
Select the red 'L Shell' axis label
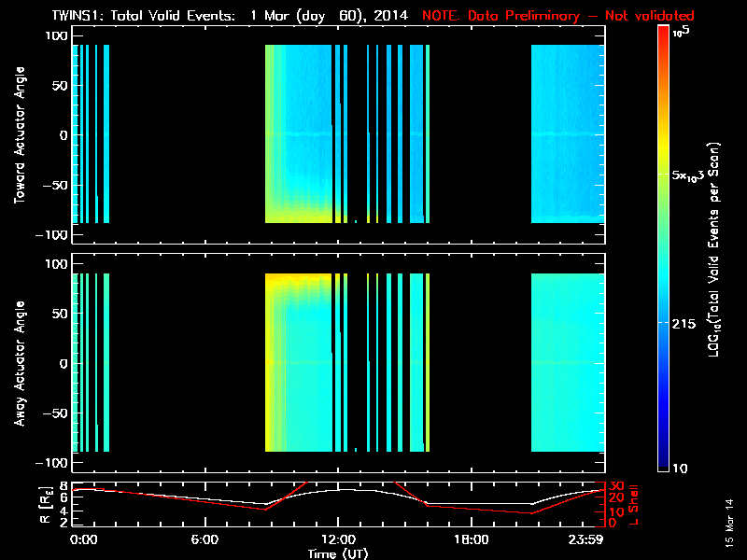(x=635, y=502)
